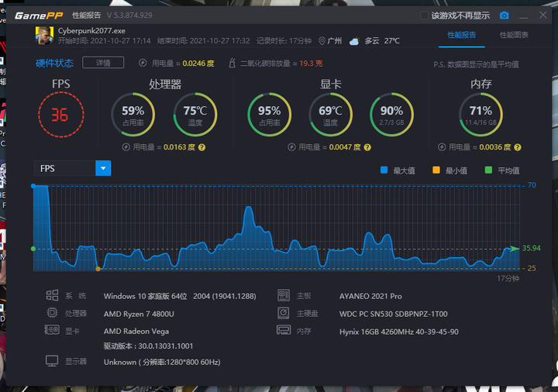Toggle the green 平均值 legend swatch
This screenshot has height=392, width=558.
(x=488, y=170)
